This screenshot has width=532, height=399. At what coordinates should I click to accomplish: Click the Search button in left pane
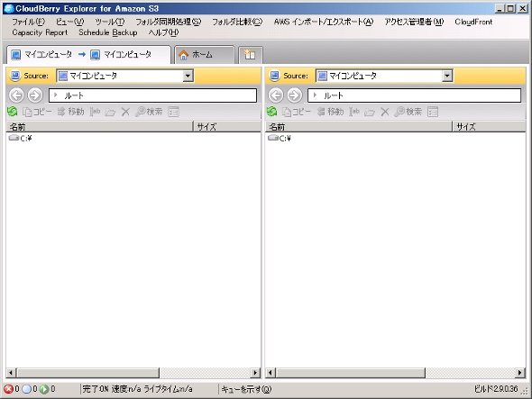tap(149, 112)
